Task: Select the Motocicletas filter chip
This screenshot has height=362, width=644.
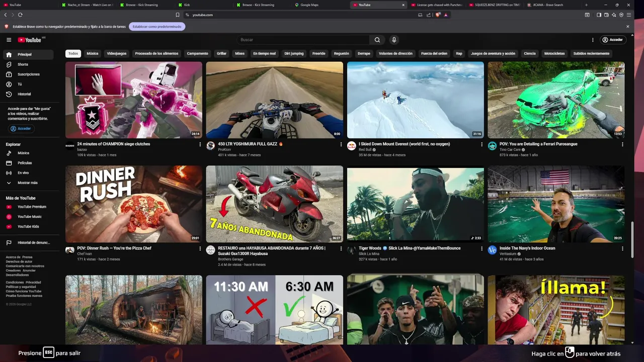Action: click(554, 53)
